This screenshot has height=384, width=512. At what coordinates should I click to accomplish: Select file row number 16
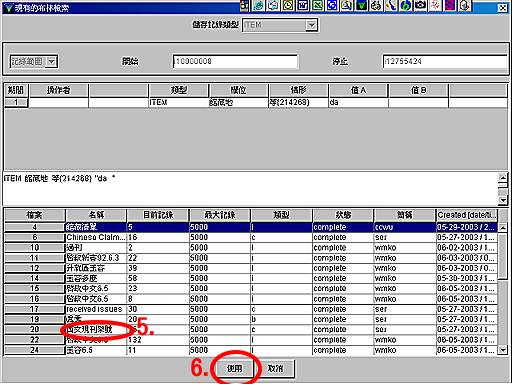click(251, 299)
